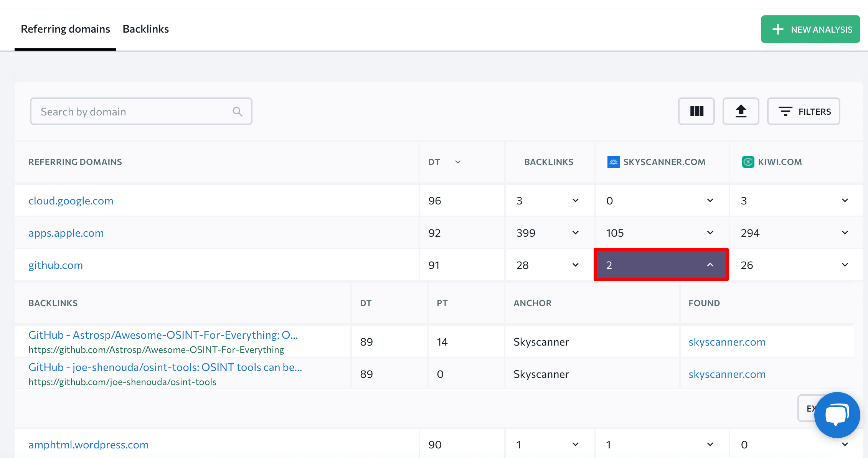The height and width of the screenshot is (458, 868).
Task: Click DT value 90 for amphtml.wordpress.com
Action: 435,445
